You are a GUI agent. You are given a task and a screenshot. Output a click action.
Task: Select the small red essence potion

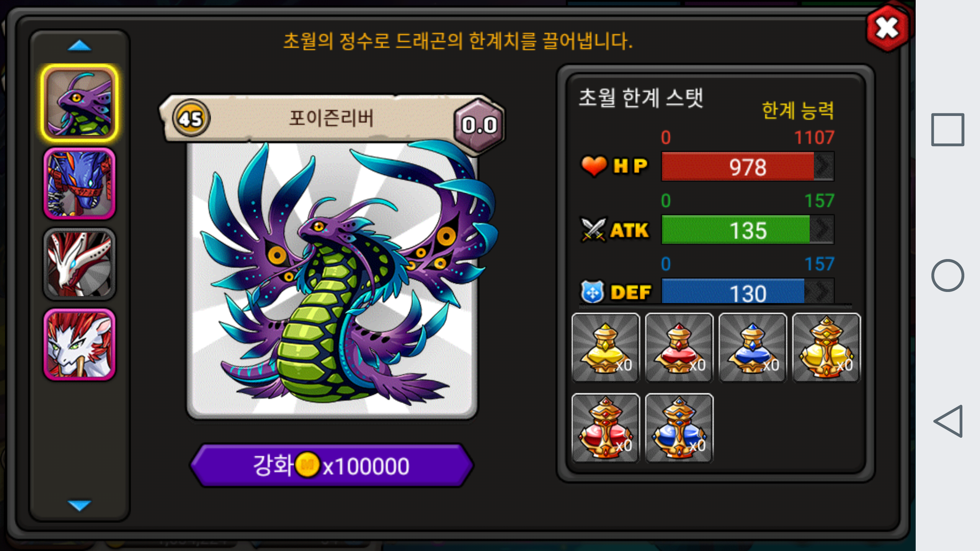[x=679, y=347]
